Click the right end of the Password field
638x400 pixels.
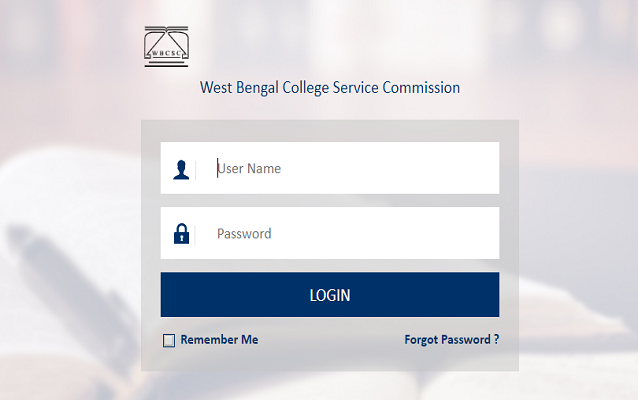[x=485, y=234]
